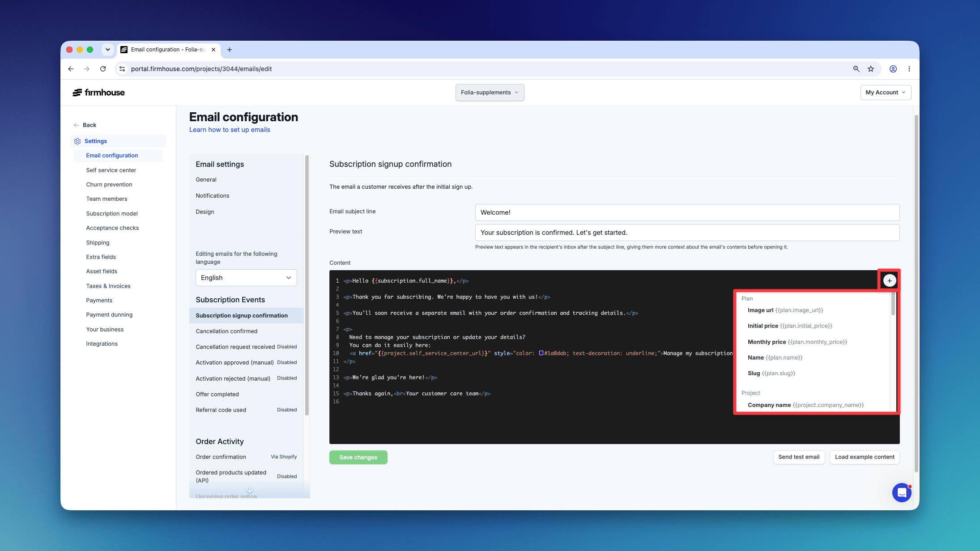Screen dimensions: 980x551
Task: Click the Settings gear icon in sidebar
Action: pos(77,141)
